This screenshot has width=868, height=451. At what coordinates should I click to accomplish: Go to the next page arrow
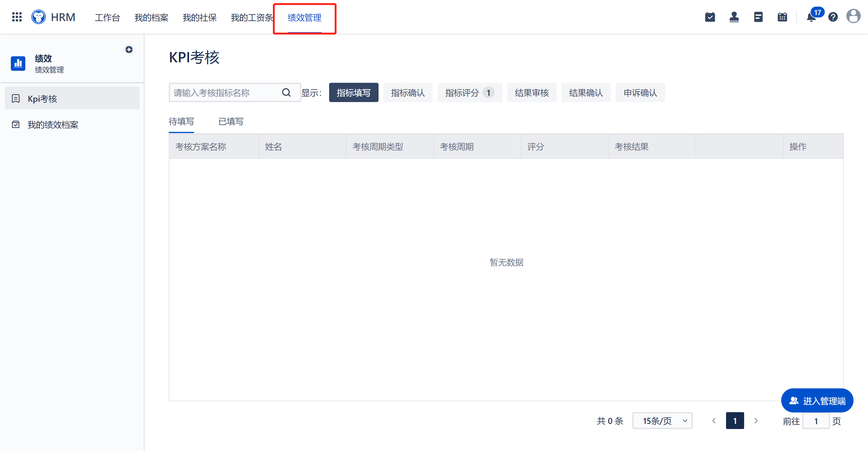click(x=756, y=421)
